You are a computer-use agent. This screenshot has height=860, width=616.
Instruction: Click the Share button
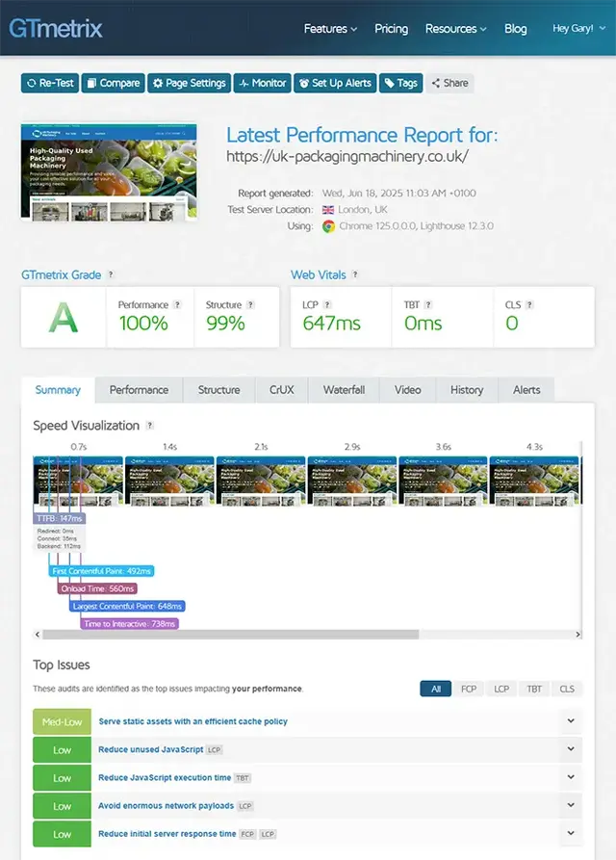[x=449, y=83]
